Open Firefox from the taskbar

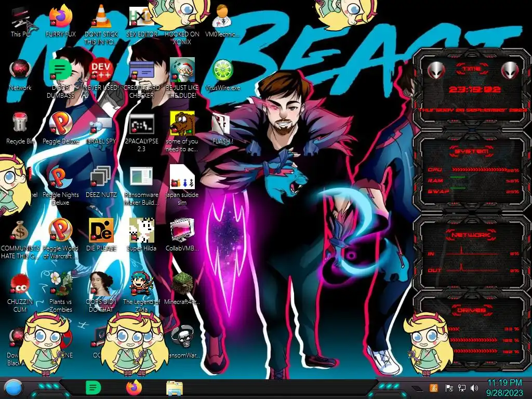tap(134, 388)
